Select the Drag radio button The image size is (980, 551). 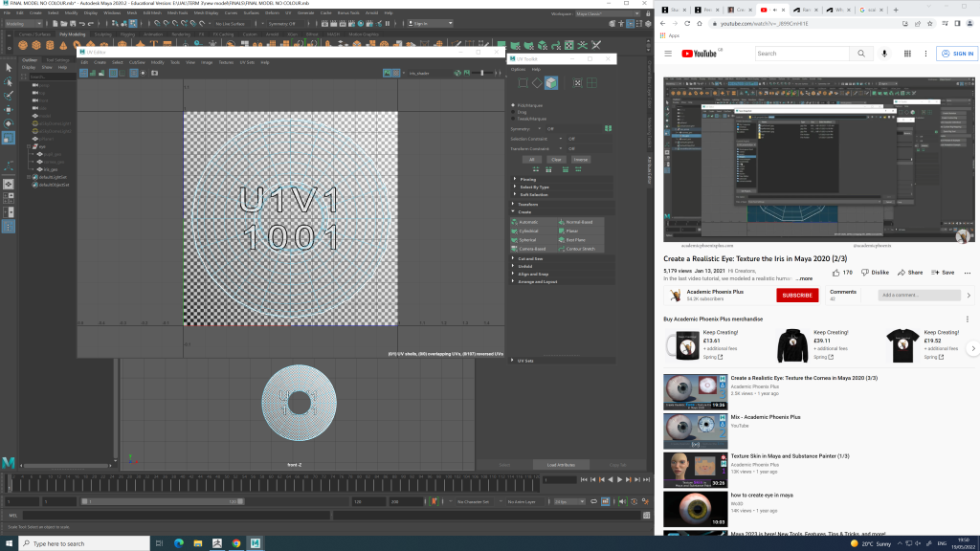[x=514, y=112]
